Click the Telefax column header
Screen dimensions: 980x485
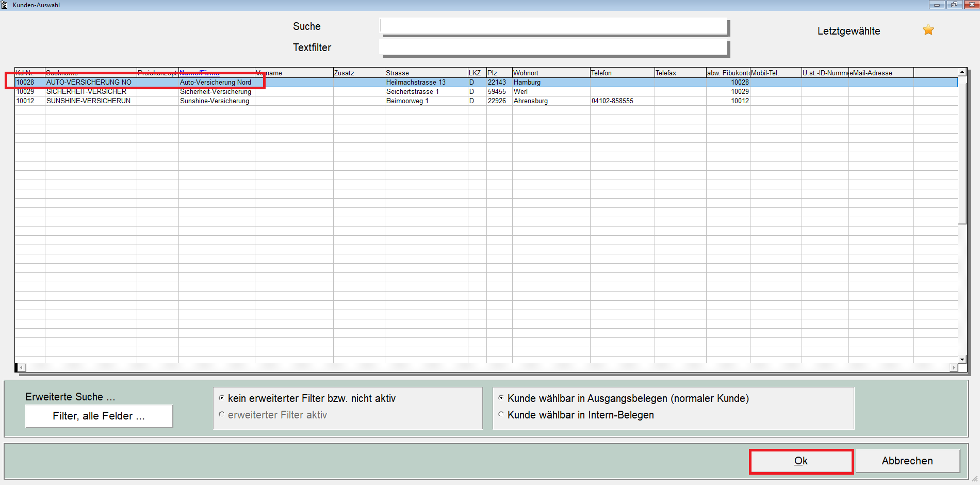pyautogui.click(x=680, y=73)
